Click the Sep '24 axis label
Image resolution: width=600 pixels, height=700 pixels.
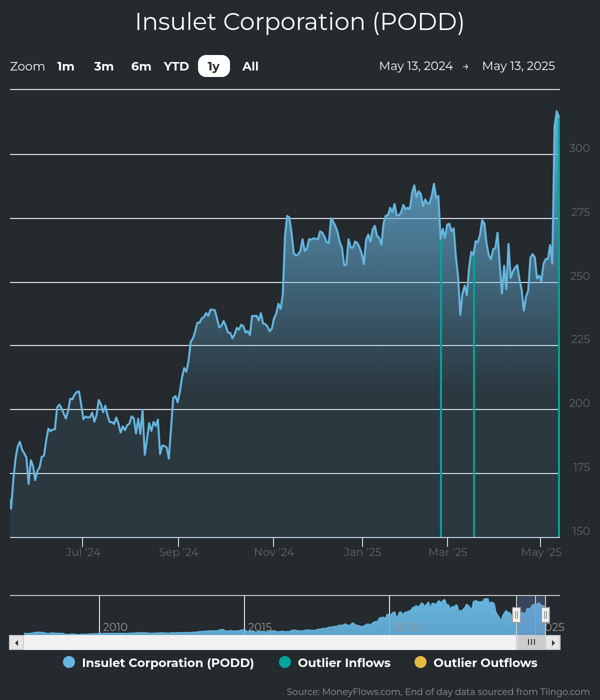tap(178, 552)
